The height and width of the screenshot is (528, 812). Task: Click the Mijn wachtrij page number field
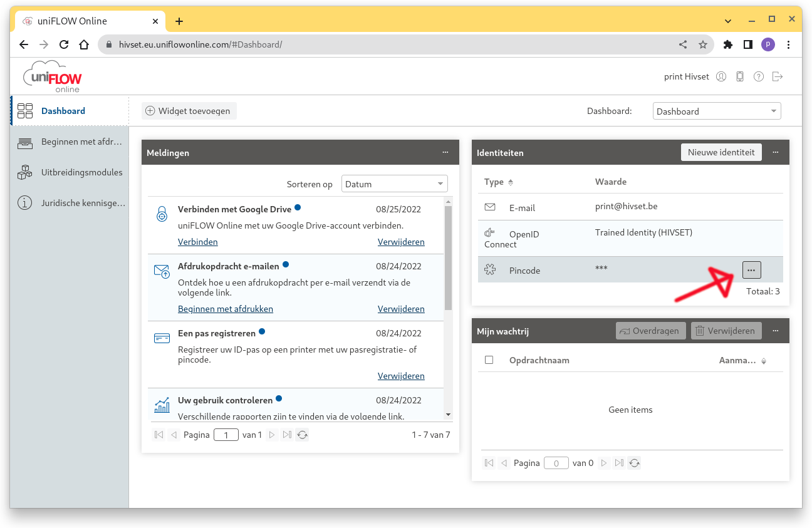556,463
